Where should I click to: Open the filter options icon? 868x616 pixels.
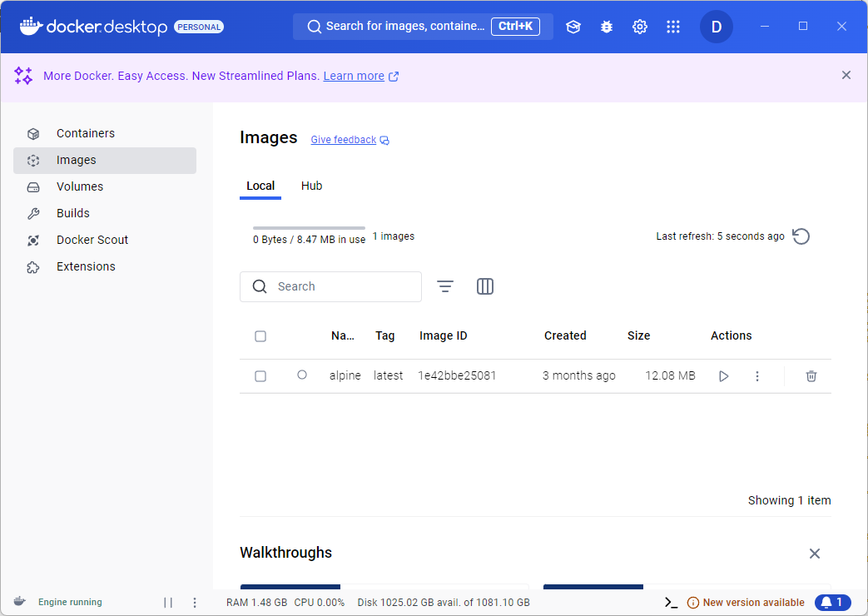pyautogui.click(x=445, y=286)
